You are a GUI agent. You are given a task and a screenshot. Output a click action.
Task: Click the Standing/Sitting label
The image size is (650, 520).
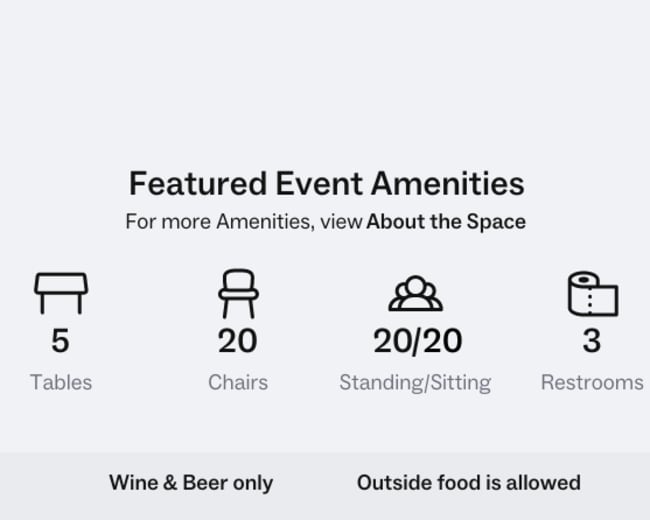tap(415, 383)
